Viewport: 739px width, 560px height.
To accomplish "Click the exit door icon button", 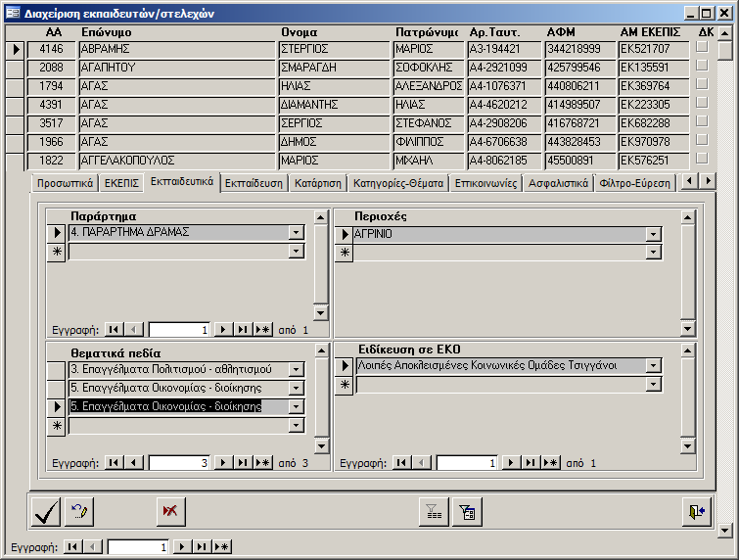I will coord(696,511).
